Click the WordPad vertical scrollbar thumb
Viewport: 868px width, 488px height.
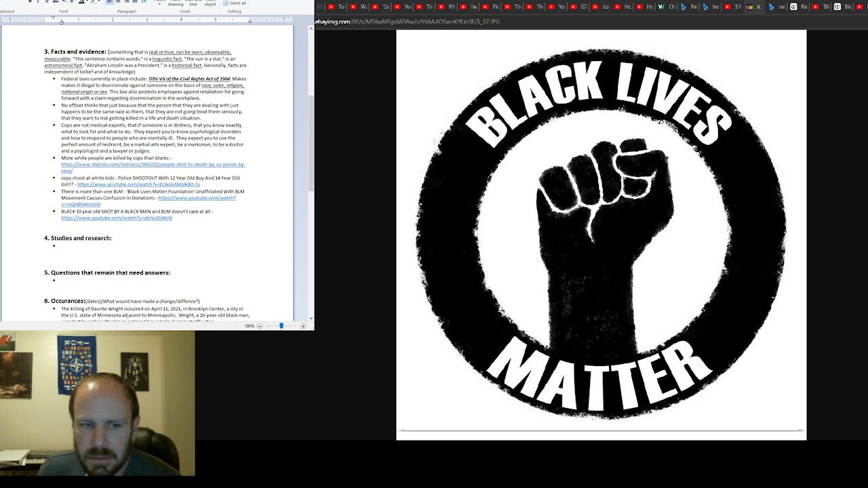click(x=311, y=142)
